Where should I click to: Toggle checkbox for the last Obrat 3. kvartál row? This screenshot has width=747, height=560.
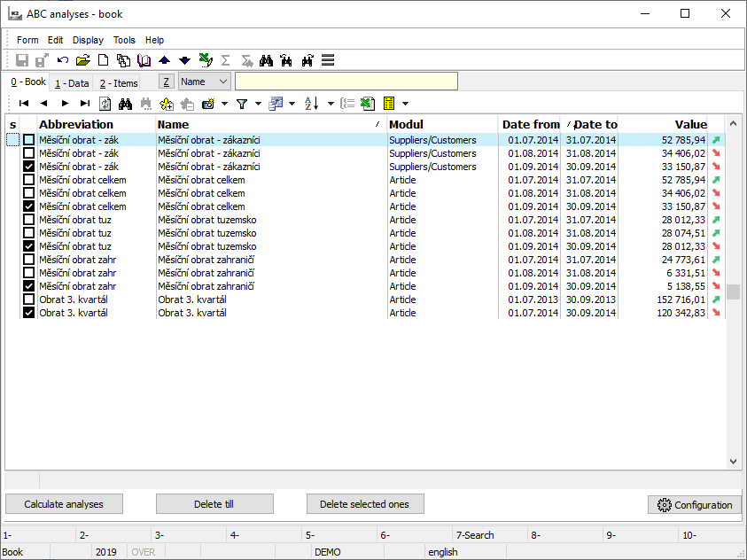pos(29,313)
